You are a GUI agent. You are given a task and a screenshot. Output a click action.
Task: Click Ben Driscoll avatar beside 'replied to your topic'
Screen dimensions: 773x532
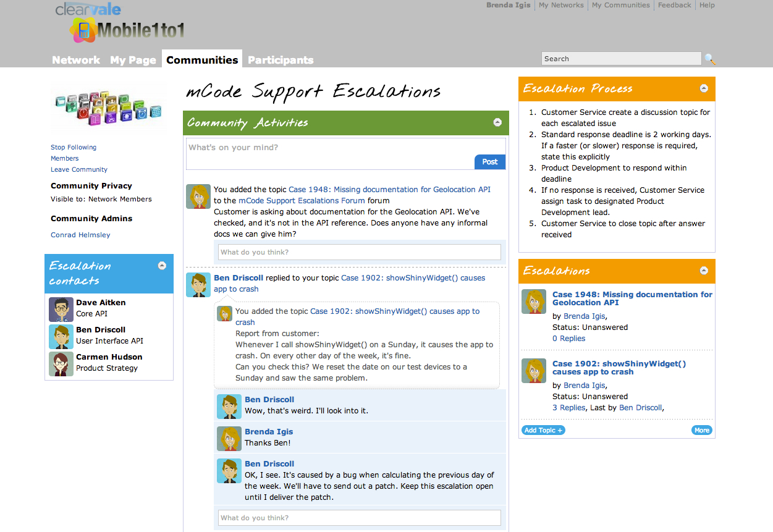coord(198,285)
